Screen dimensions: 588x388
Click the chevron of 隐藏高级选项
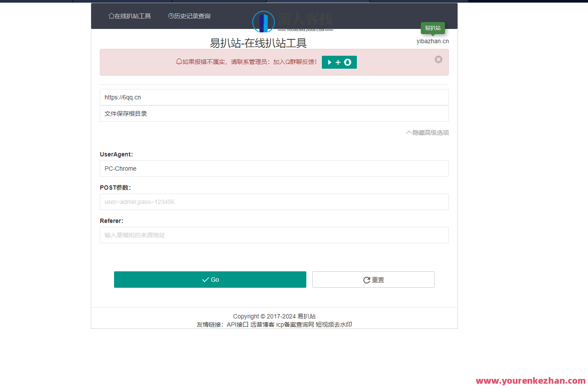408,132
